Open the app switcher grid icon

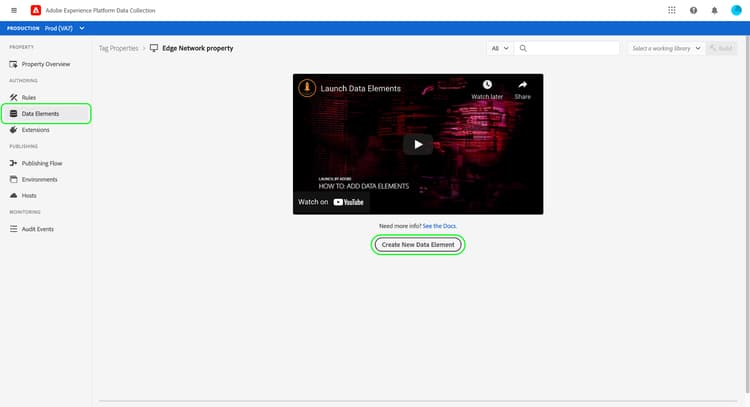coord(672,10)
